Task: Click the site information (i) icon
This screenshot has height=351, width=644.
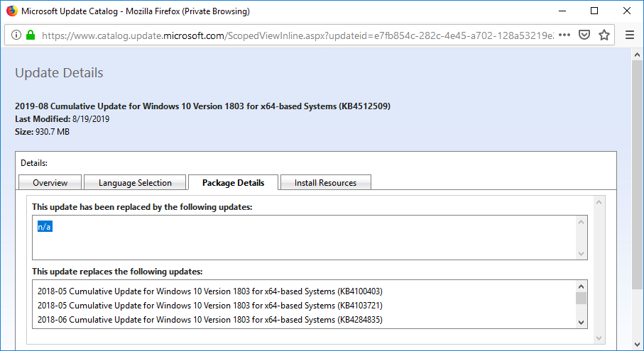Action: point(16,35)
